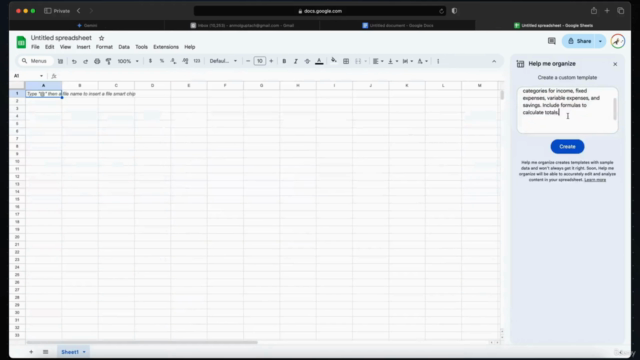Viewport: 640px width, 360px height.
Task: Open the Borders tool
Action: click(346, 61)
